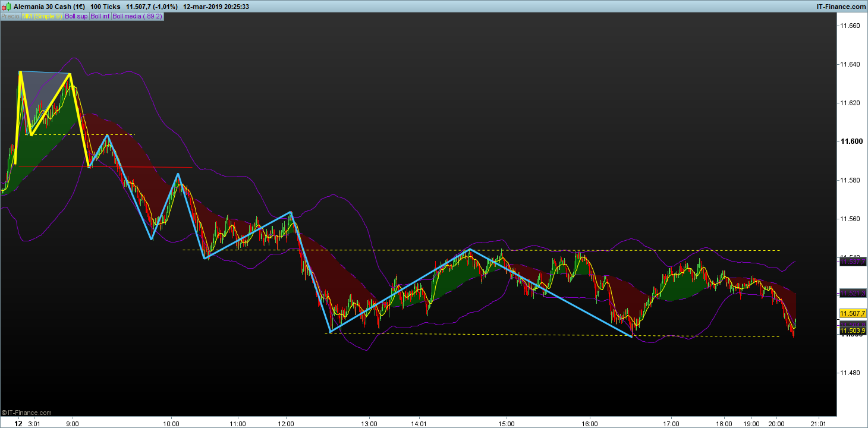Click the 12:00 time axis label
868x428 pixels.
287,424
